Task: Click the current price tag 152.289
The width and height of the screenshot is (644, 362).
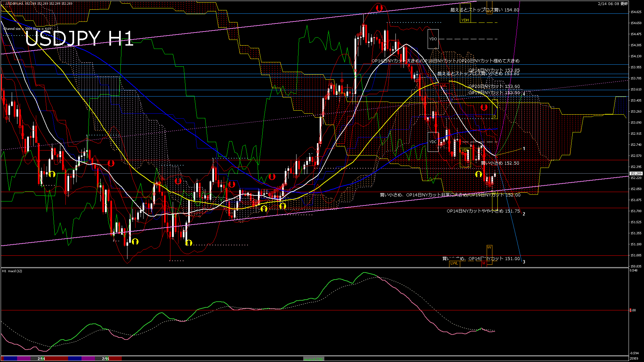Action: pos(636,173)
